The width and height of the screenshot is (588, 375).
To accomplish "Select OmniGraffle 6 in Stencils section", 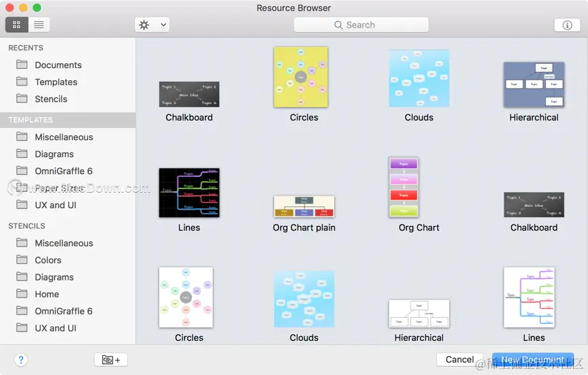I will tap(63, 311).
